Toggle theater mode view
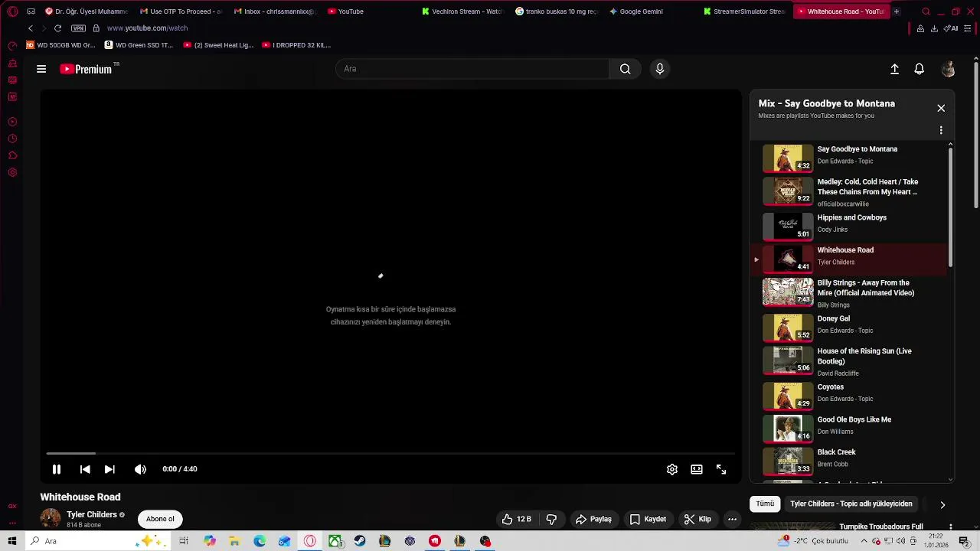 pos(697,469)
